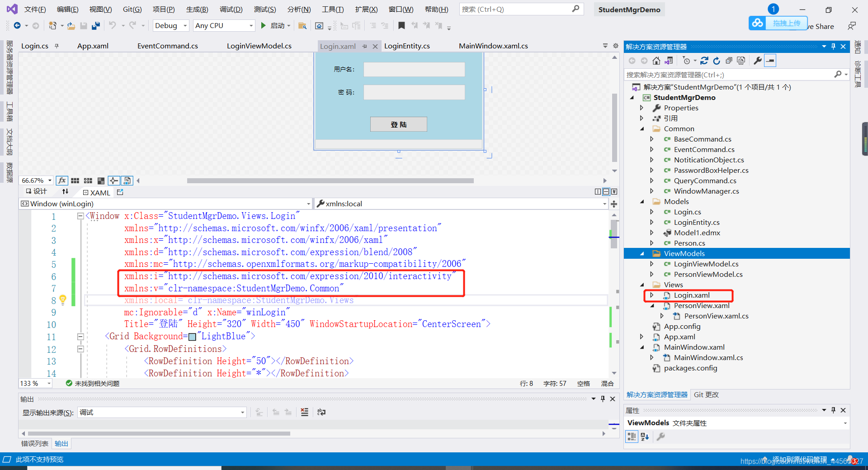Collapse the Grid.RowDefinitions code block
Screen dimensions: 868x470
click(x=80, y=349)
